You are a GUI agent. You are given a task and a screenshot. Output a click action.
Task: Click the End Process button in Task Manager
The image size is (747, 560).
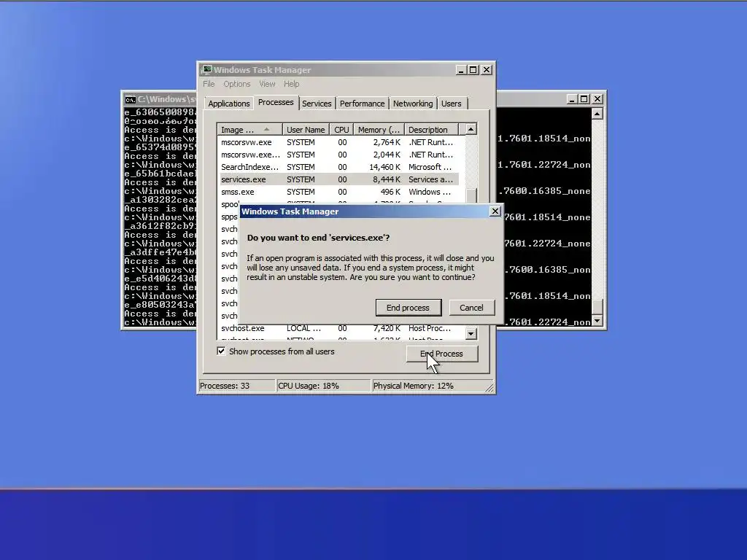click(x=441, y=354)
